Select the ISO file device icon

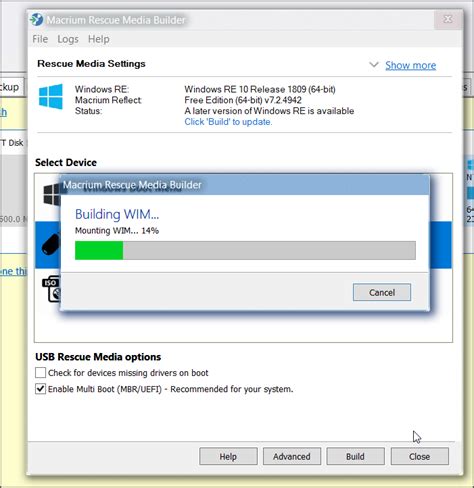click(51, 289)
